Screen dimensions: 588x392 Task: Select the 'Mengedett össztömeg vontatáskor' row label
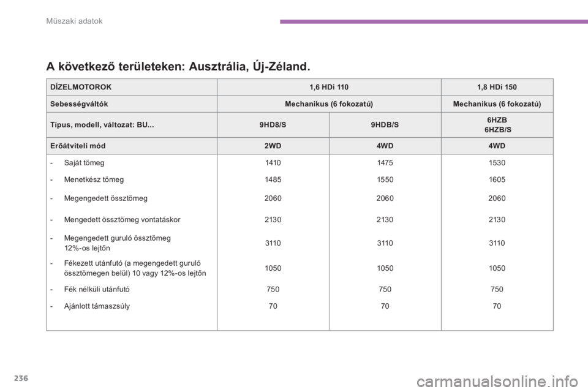(x=123, y=220)
